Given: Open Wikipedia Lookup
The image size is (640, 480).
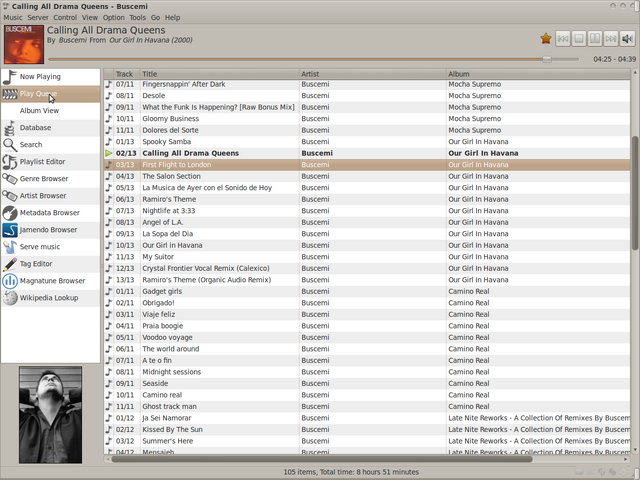Looking at the screenshot, I should pos(51,298).
